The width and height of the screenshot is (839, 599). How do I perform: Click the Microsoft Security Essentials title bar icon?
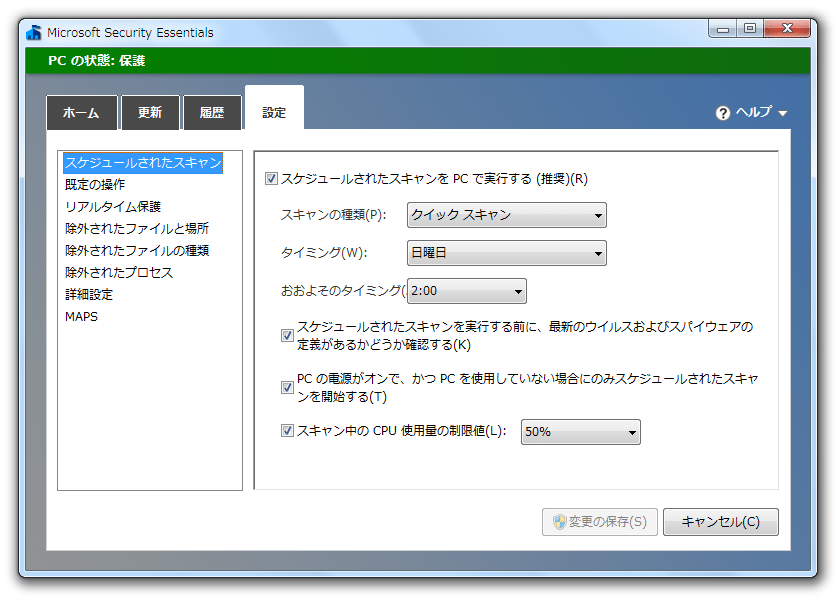(34, 33)
